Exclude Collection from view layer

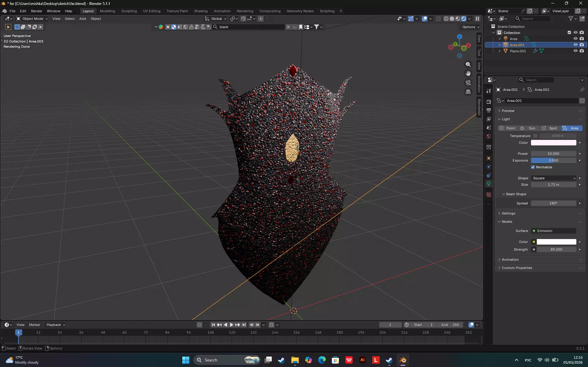569,32
